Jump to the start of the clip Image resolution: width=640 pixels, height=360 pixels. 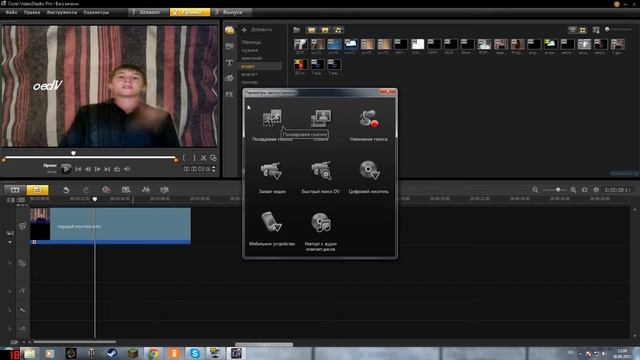pyautogui.click(x=78, y=169)
